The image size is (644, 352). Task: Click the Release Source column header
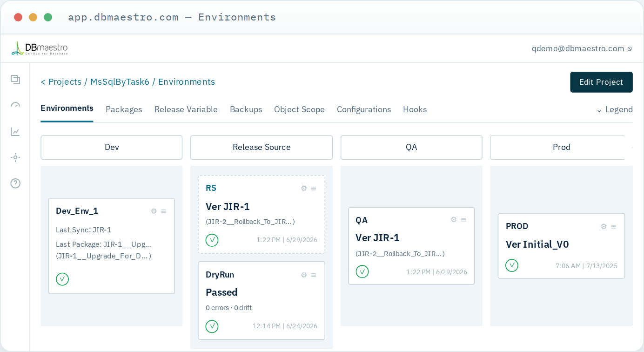[262, 147]
